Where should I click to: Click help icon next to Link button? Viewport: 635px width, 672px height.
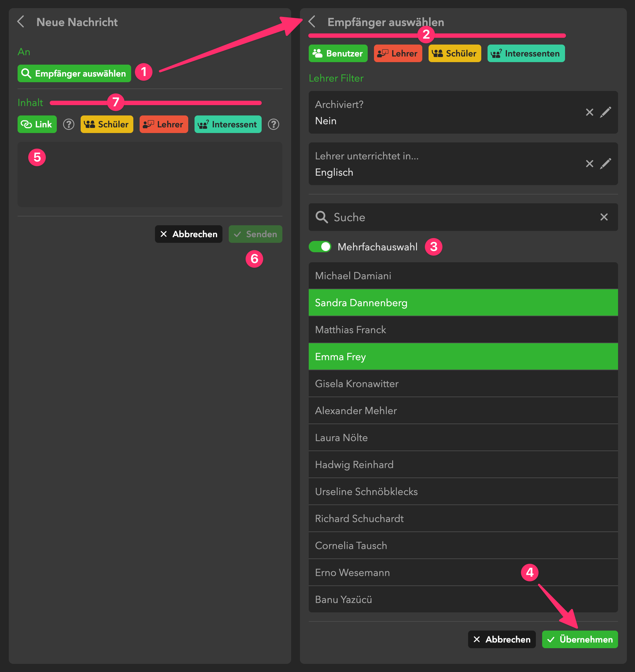click(69, 124)
